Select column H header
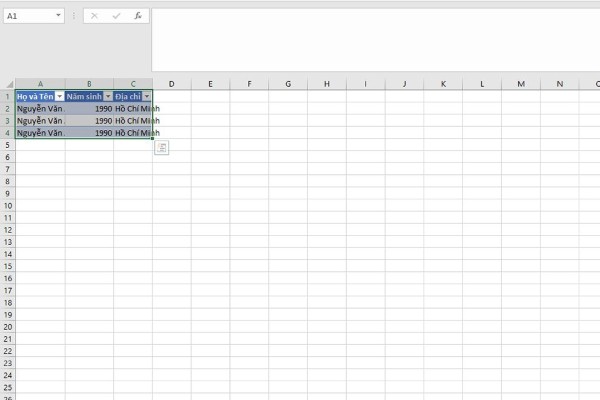The height and width of the screenshot is (400, 600). pyautogui.click(x=327, y=84)
